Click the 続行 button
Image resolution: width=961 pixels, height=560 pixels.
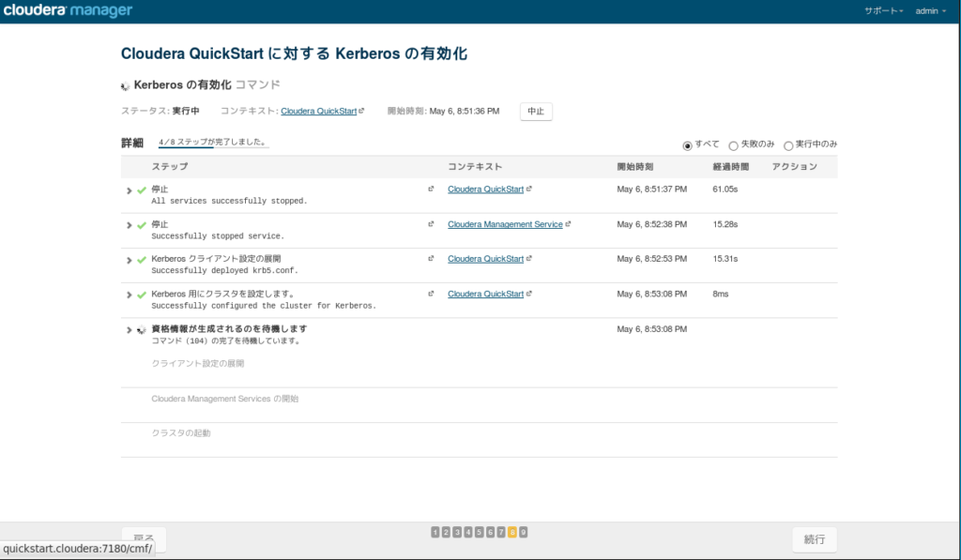coord(815,539)
